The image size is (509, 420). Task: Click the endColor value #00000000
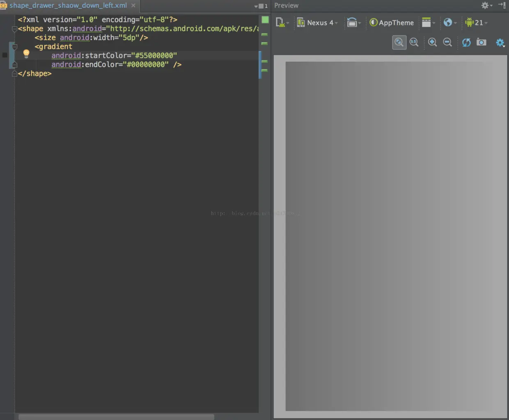click(x=145, y=64)
